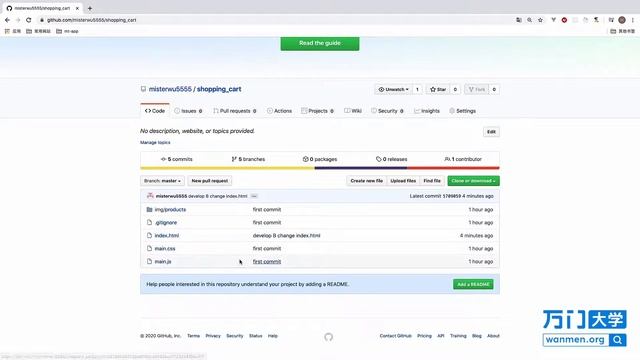Open the footer Privacy link
Image resolution: width=640 pixels, height=360 pixels.
tap(213, 336)
